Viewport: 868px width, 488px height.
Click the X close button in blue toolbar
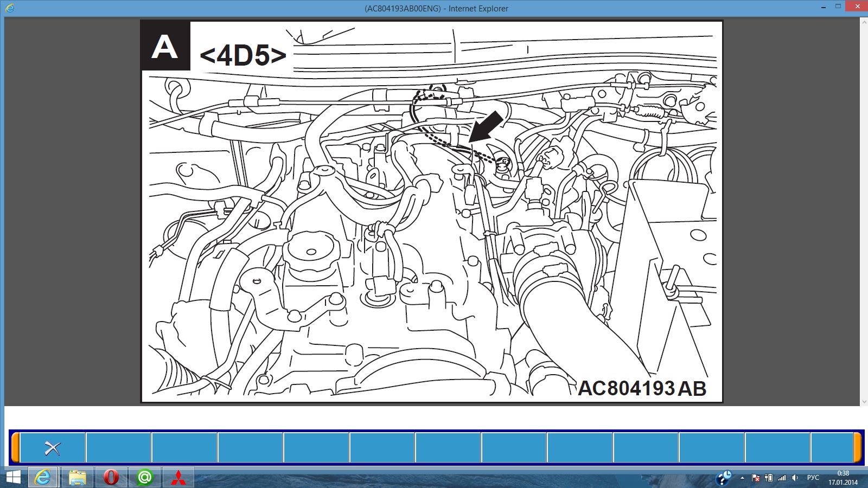coord(53,448)
